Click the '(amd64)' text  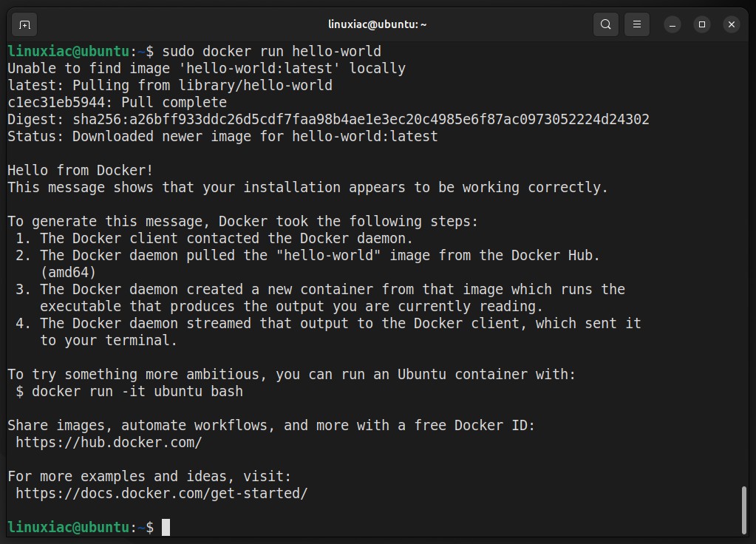[x=68, y=273]
